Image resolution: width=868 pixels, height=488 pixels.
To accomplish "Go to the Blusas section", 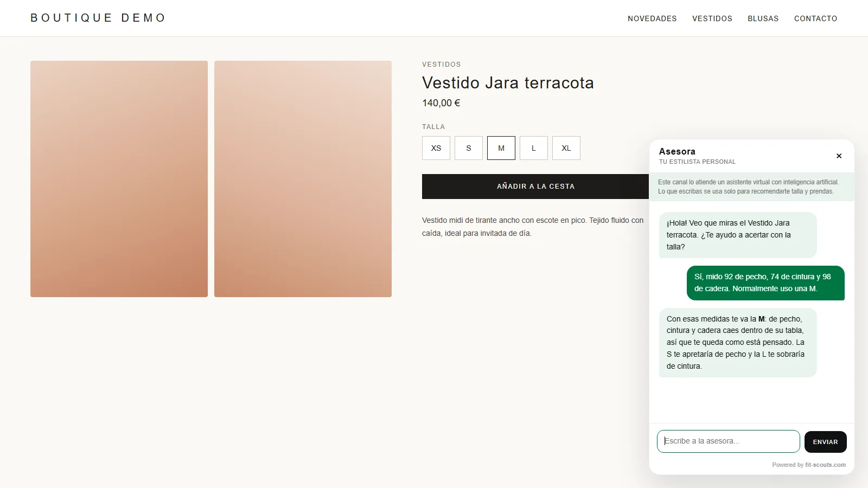I will pos(763,18).
